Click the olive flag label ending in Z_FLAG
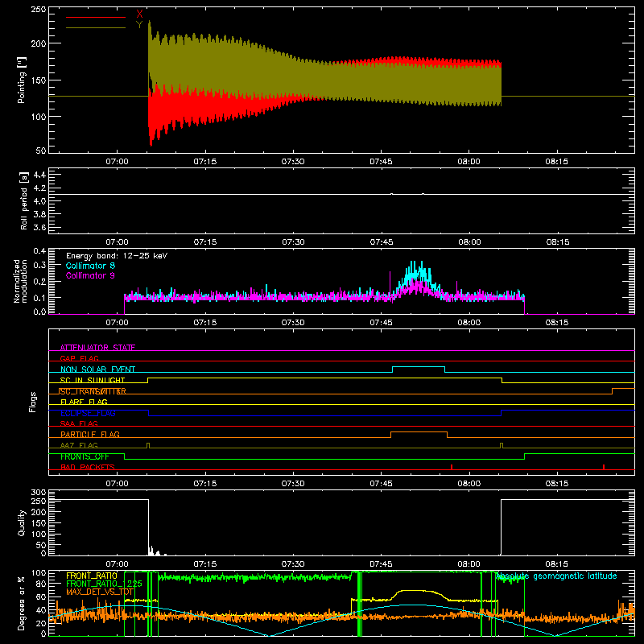Image resolution: width=644 pixels, height=644 pixels. (79, 445)
